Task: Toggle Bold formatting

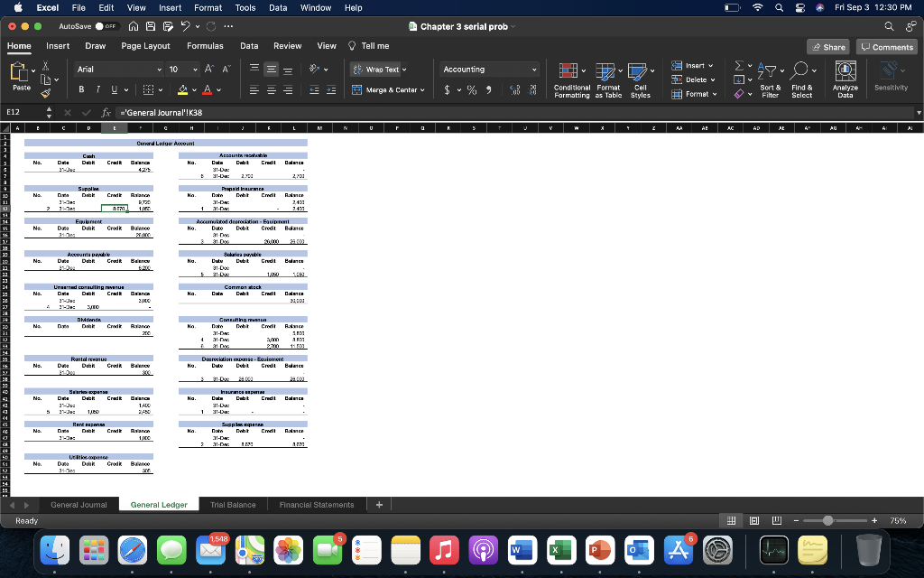Action: (x=80, y=89)
